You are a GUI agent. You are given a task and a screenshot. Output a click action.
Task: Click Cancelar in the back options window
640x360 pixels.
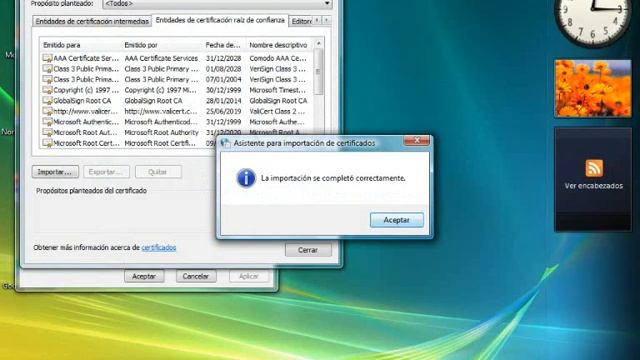pyautogui.click(x=196, y=276)
